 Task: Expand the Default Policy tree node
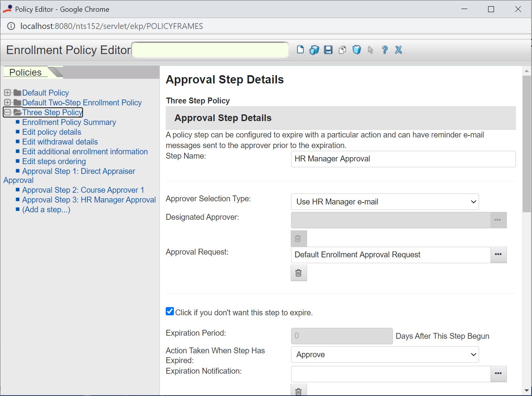pos(7,93)
